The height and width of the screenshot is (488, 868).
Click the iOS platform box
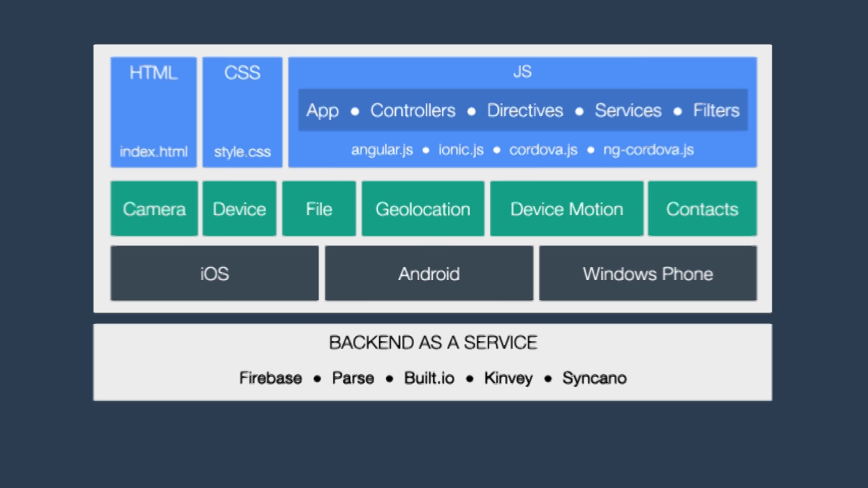215,273
